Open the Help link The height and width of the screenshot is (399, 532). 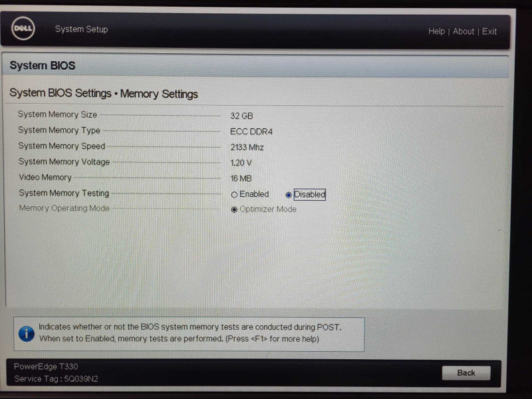pyautogui.click(x=436, y=31)
